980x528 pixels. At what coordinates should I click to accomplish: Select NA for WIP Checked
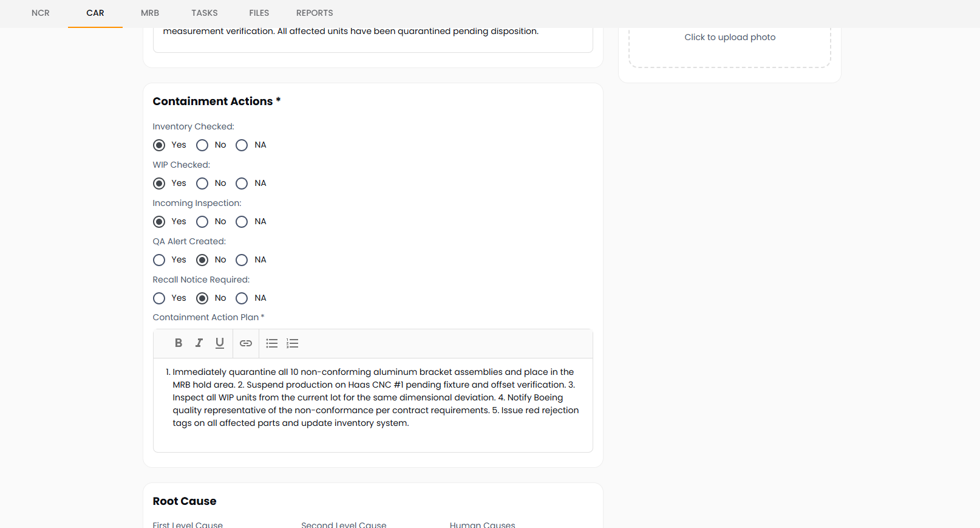[x=242, y=183]
